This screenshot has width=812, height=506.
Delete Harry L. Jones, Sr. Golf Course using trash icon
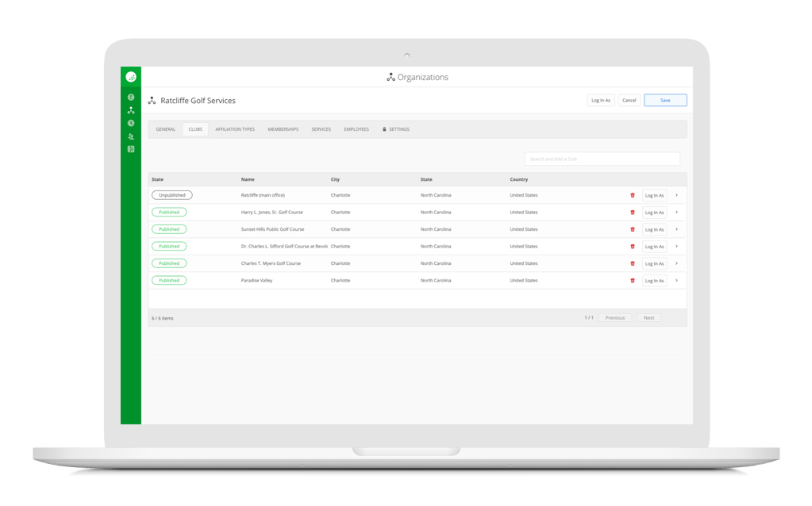[x=633, y=212]
